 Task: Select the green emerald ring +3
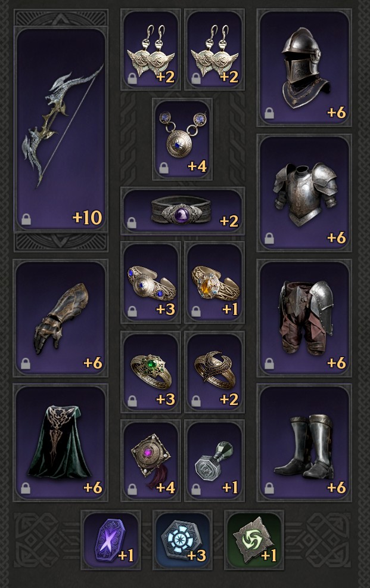[x=151, y=372]
